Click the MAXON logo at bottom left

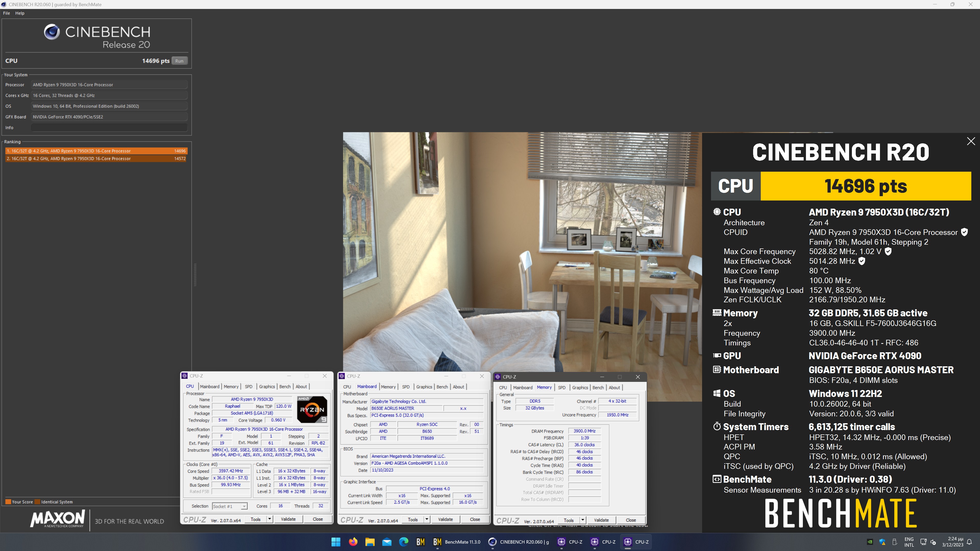pyautogui.click(x=57, y=519)
